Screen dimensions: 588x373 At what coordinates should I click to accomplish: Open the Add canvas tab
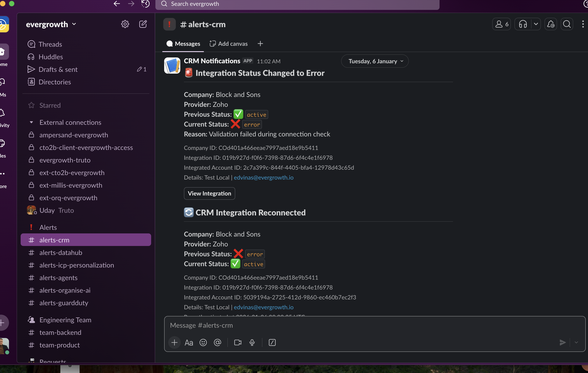pos(228,44)
